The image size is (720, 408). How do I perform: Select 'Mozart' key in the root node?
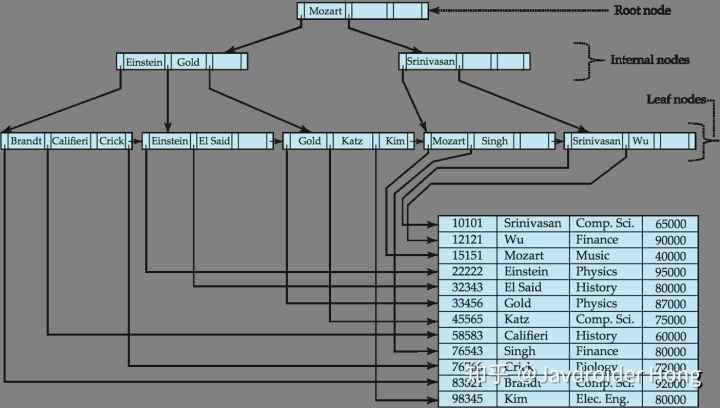(325, 11)
